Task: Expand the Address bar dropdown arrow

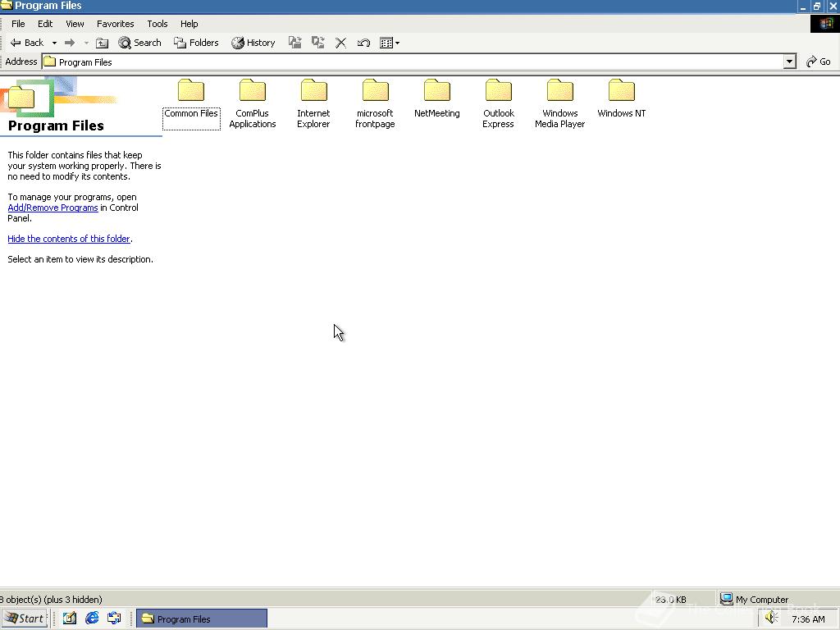Action: tap(790, 62)
